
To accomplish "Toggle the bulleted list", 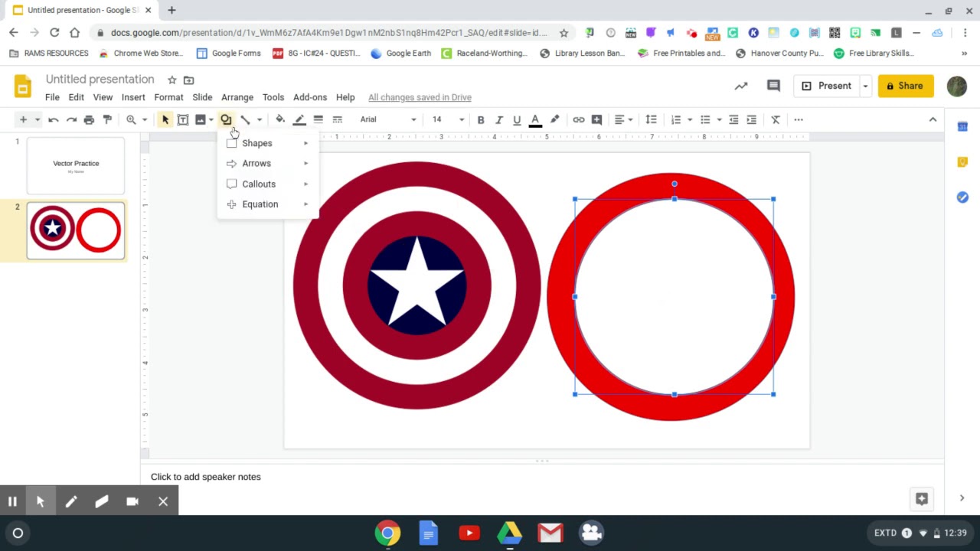I will point(705,119).
